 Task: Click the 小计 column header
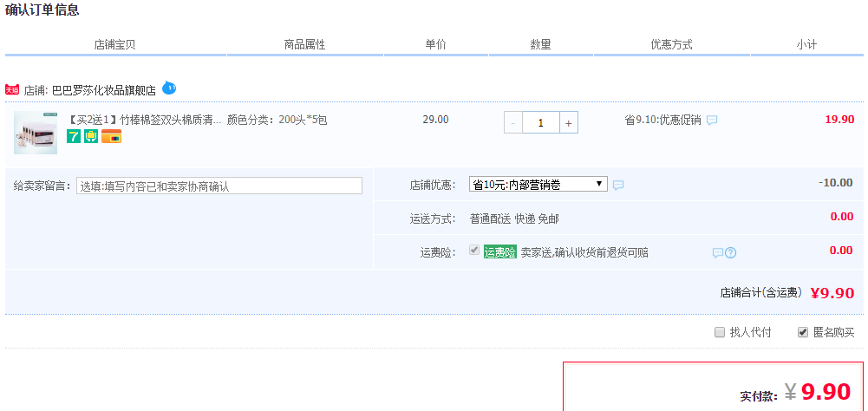tap(806, 45)
